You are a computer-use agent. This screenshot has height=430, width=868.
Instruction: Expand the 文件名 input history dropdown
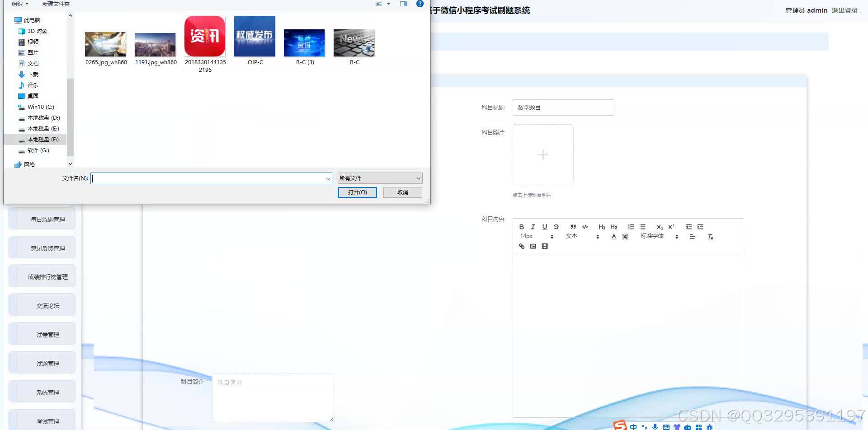click(328, 178)
